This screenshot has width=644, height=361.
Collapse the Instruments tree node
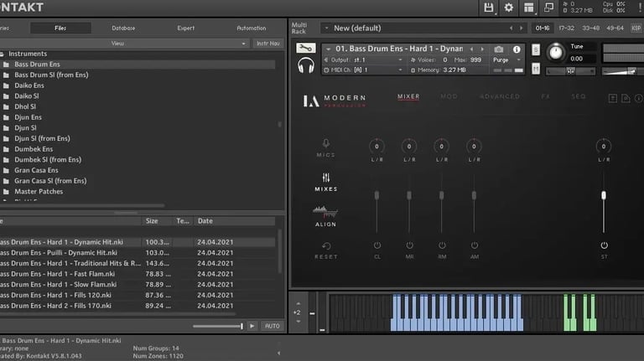tap(2, 54)
